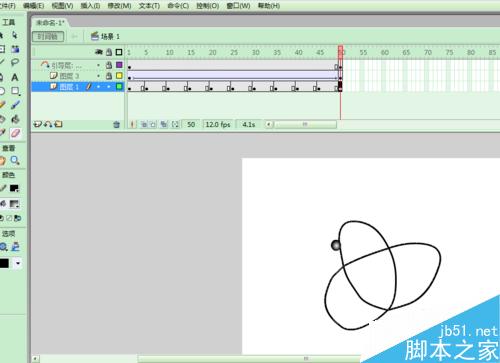Open the stroke color black swatch
Screen dimensions: 500x363
[x=14, y=189]
